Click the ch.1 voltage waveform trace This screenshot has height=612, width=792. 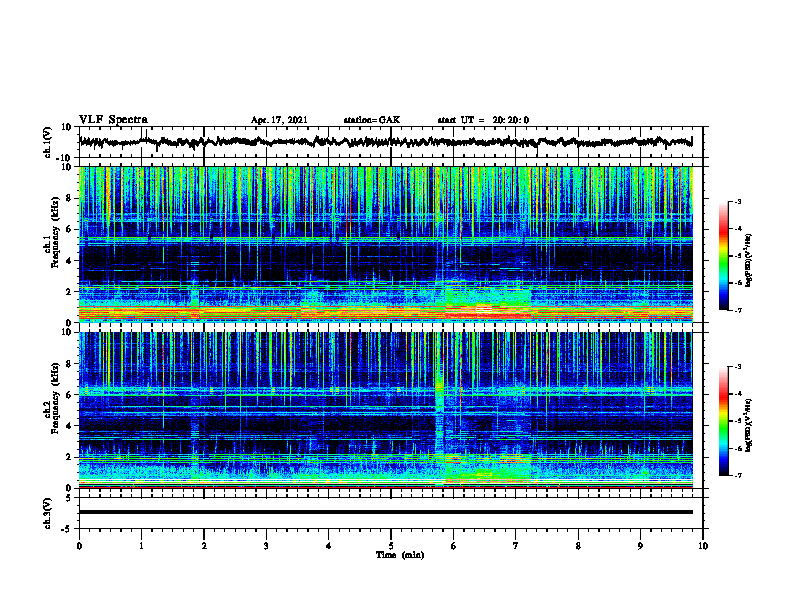(385, 142)
